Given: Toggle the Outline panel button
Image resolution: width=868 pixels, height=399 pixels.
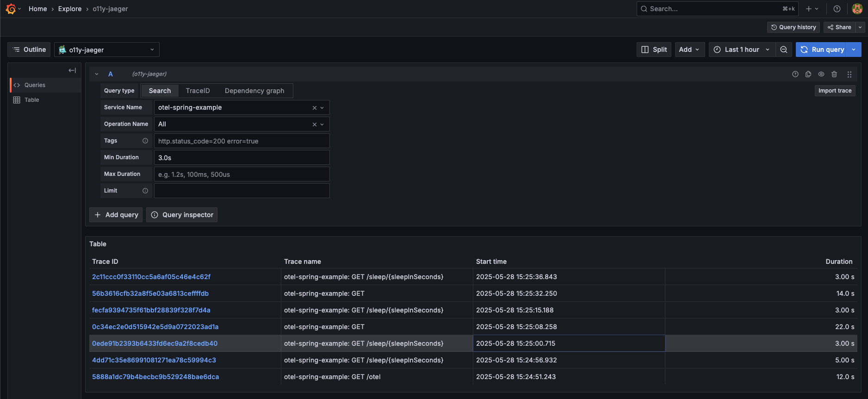Looking at the screenshot, I should [29, 50].
